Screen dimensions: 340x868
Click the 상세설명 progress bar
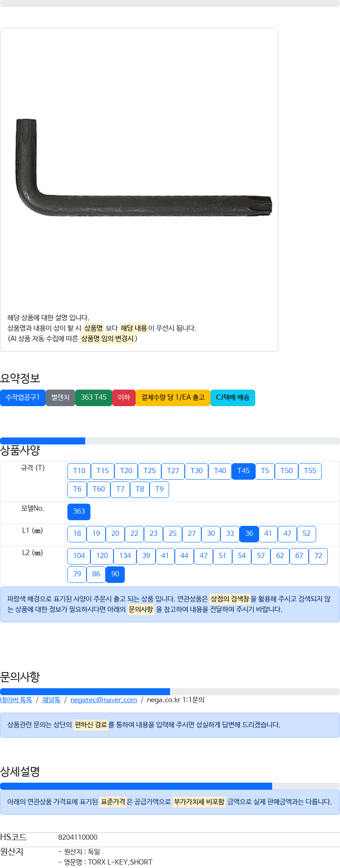click(170, 786)
